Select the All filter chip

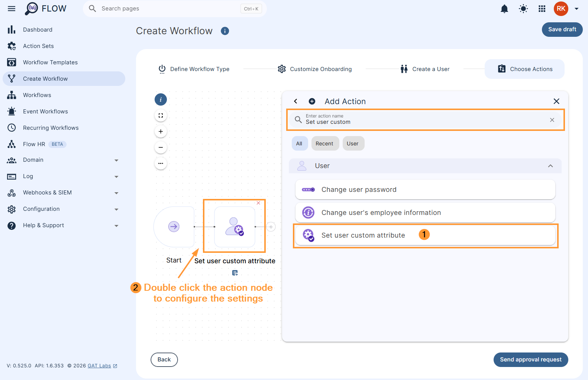tap(300, 144)
